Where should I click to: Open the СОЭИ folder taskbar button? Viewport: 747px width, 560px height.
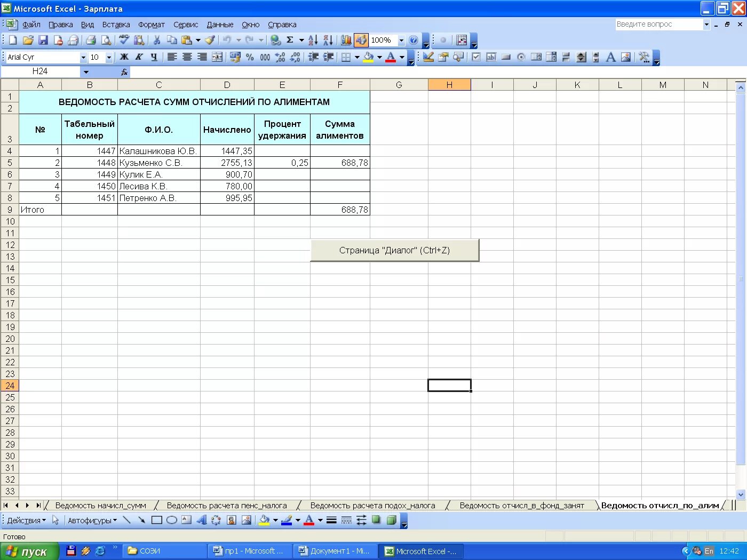point(164,551)
